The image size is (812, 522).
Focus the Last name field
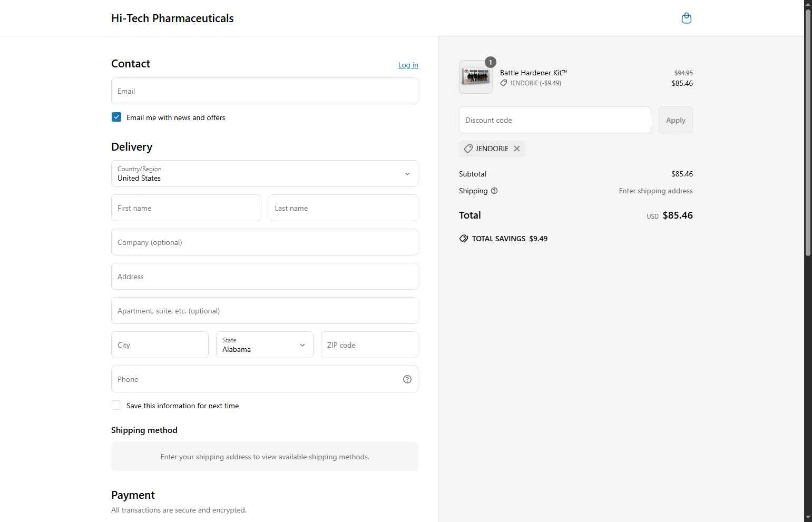tap(344, 208)
